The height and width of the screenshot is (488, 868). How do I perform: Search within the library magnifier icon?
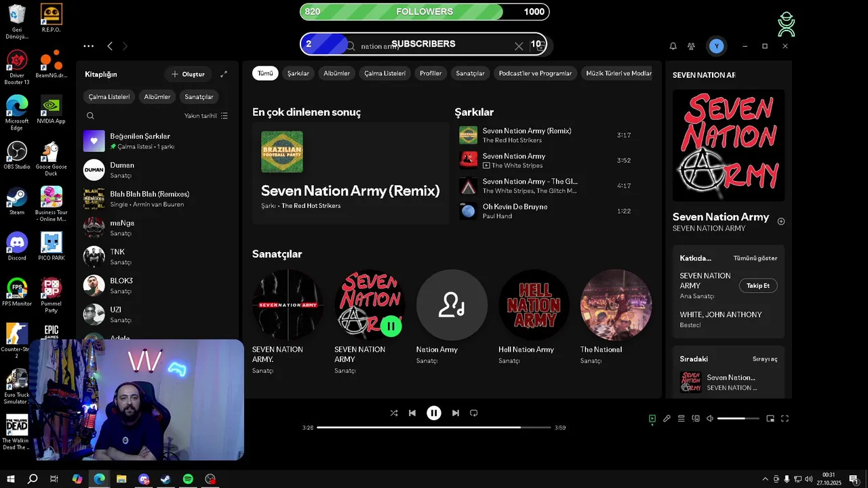pos(90,116)
